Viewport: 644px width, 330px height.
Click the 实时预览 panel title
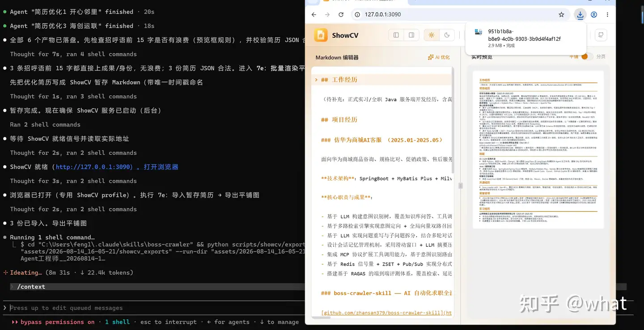[482, 57]
